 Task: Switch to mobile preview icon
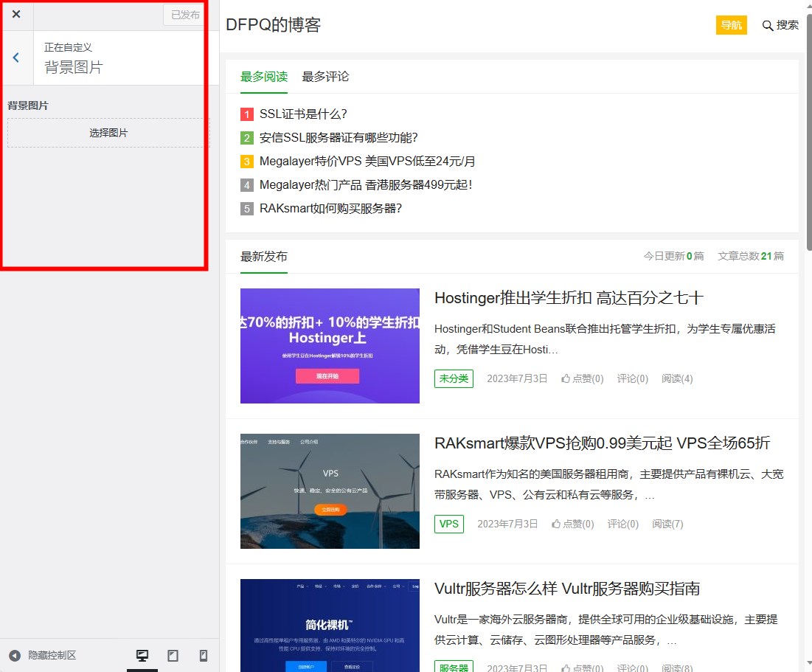204,656
